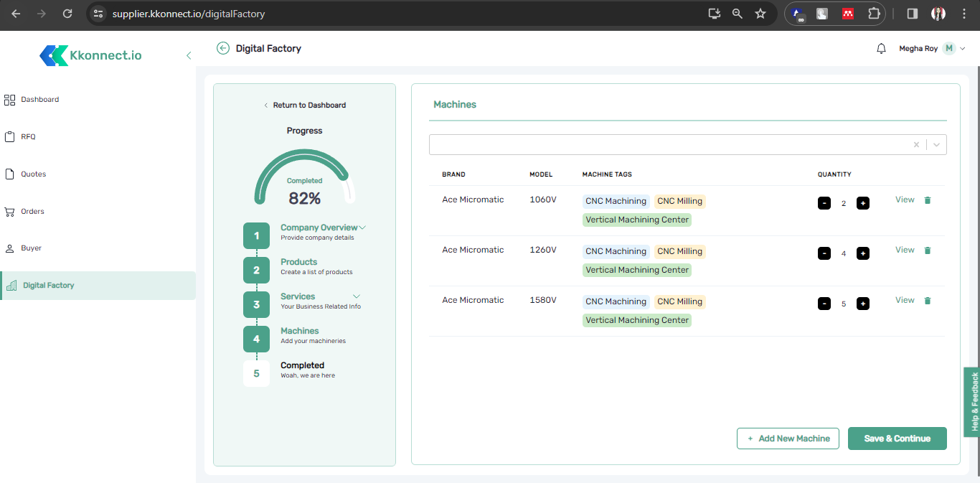980x483 pixels.
Task: Bookmark this page with the star icon
Action: 760,14
